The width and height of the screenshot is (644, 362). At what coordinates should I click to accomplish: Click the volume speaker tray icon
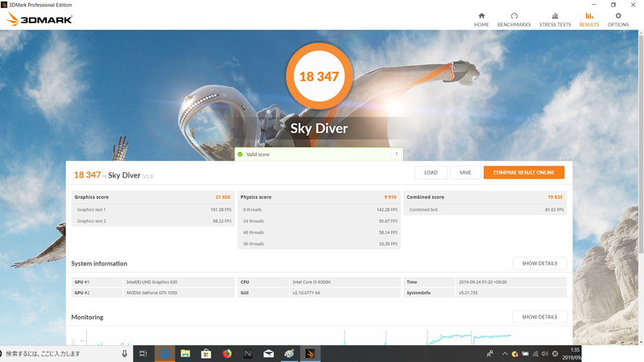pyautogui.click(x=545, y=353)
